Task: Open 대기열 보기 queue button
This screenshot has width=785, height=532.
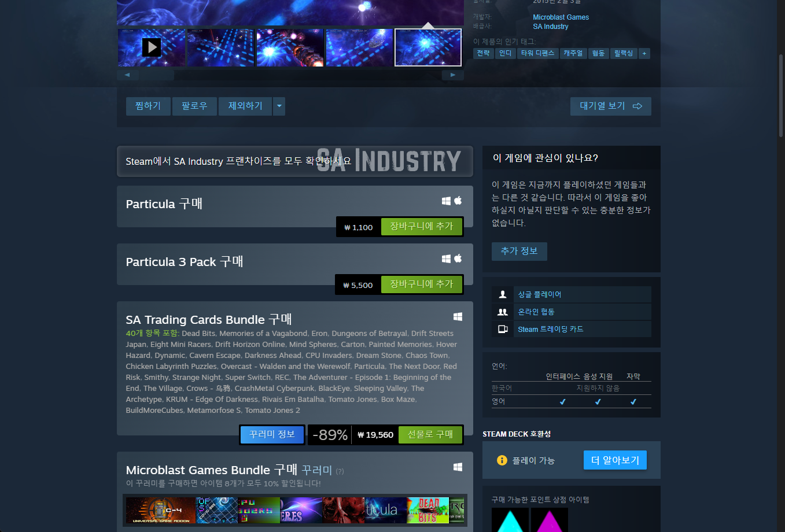Action: click(x=611, y=106)
